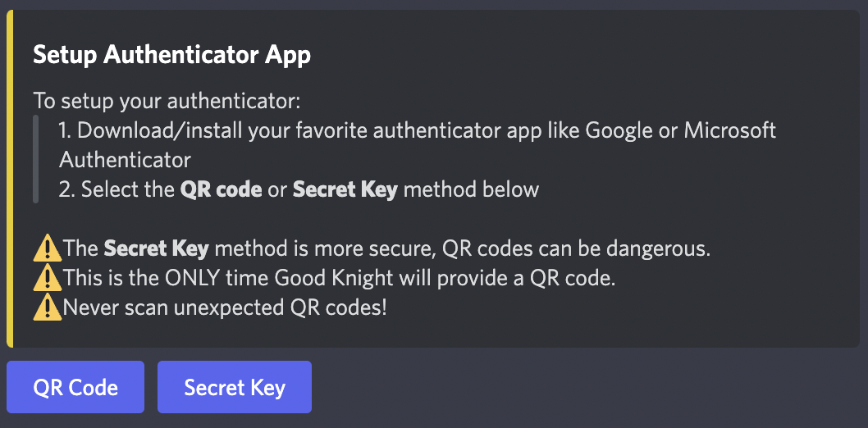Screen dimensions: 868x428
Task: Choose the Secret Key button
Action: coord(235,387)
